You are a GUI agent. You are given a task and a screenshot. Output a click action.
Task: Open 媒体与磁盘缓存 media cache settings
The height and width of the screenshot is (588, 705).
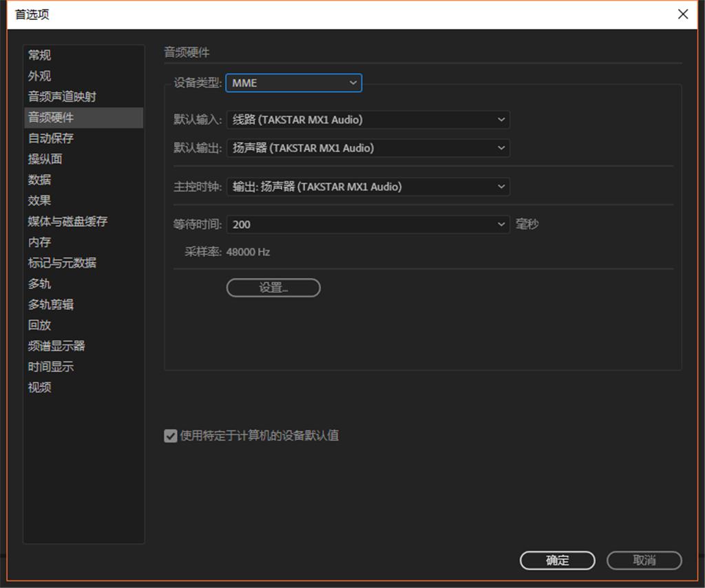click(x=68, y=222)
